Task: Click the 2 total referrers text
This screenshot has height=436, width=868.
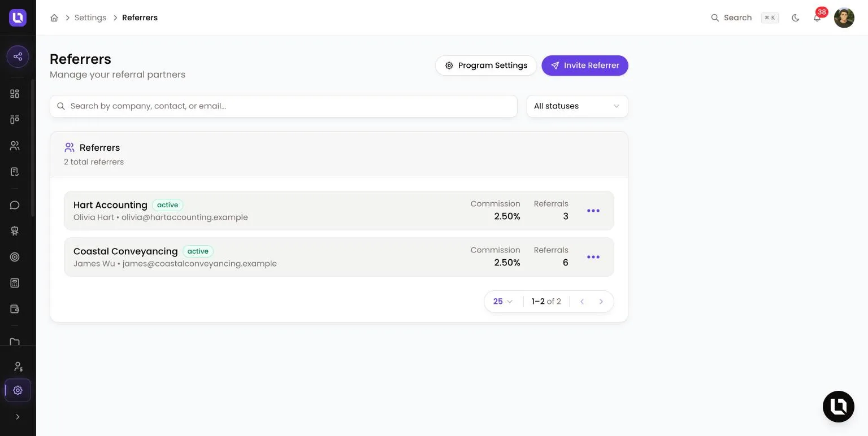Action: coord(94,162)
